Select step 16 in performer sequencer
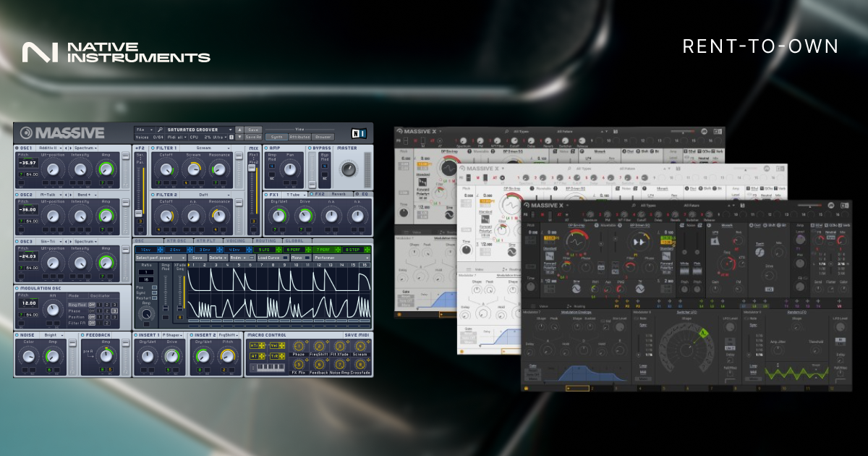Viewport: 868px width, 456px height. [x=365, y=265]
